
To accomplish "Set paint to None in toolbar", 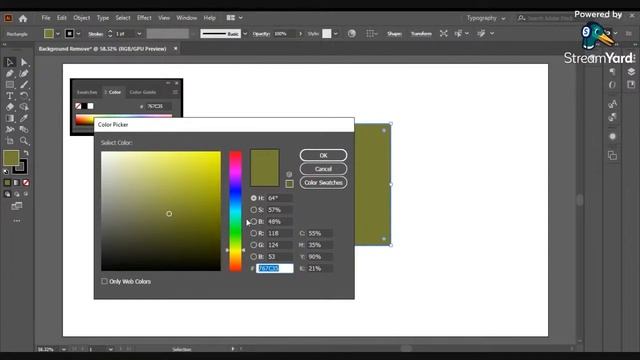I will [26, 182].
